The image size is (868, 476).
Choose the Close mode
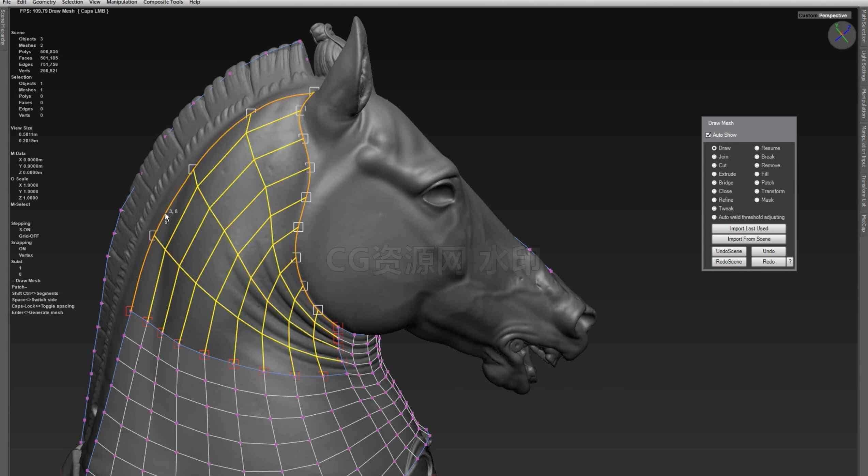point(714,191)
